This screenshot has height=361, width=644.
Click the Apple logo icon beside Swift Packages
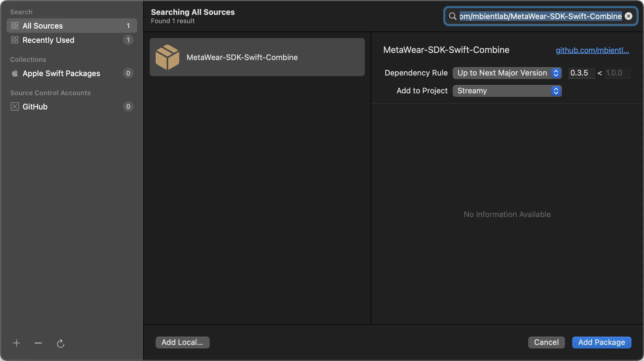tap(15, 73)
